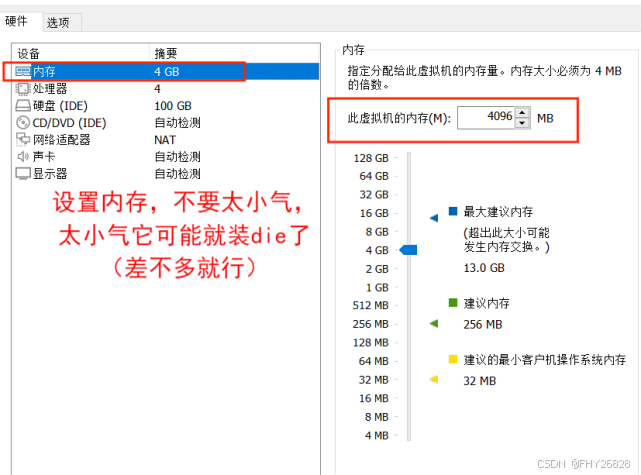
Task: Select the 网络适配器 device row
Action: point(166,140)
